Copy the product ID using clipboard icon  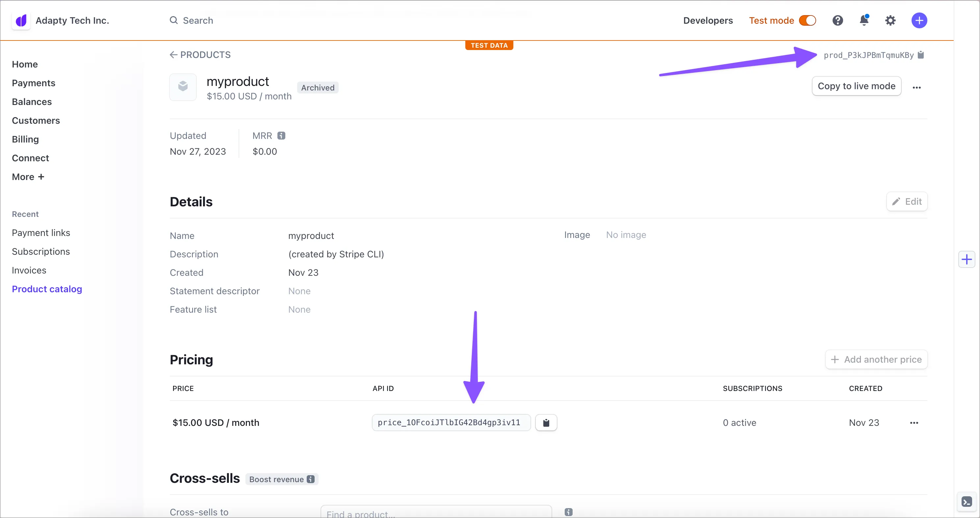(921, 55)
